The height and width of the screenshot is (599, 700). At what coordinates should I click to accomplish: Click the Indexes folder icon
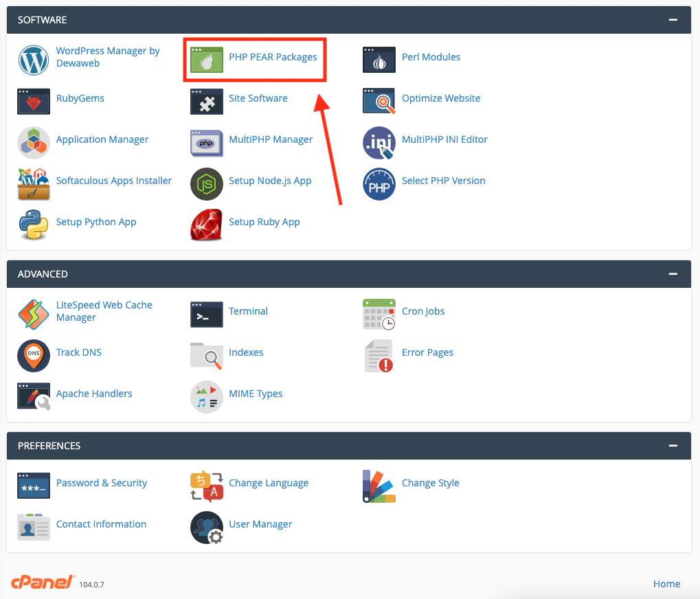(x=207, y=356)
